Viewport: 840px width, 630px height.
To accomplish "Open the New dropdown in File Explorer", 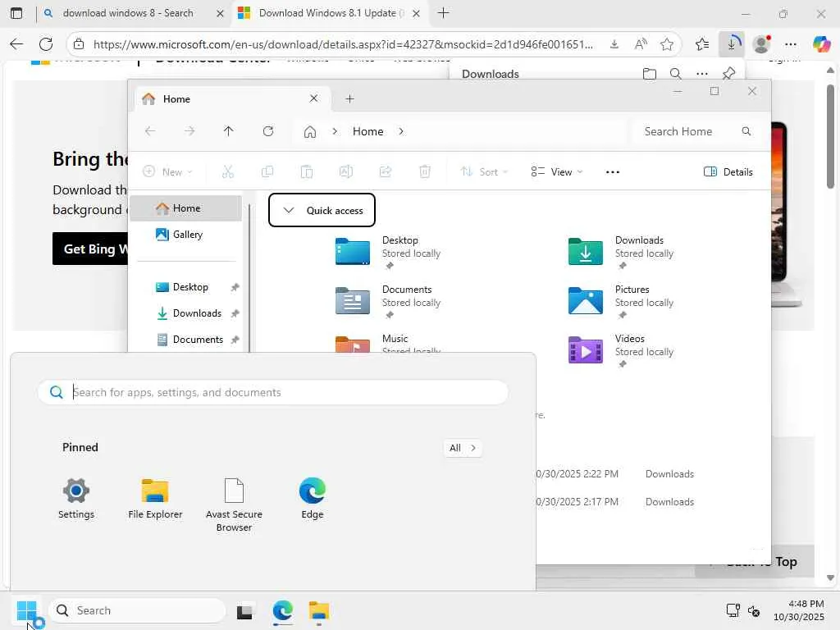I will point(167,172).
